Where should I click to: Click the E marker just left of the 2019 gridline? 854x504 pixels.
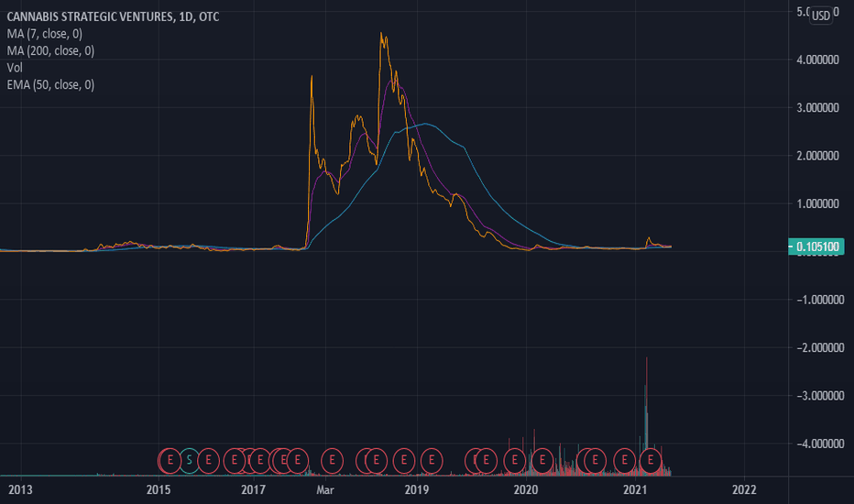tap(403, 460)
